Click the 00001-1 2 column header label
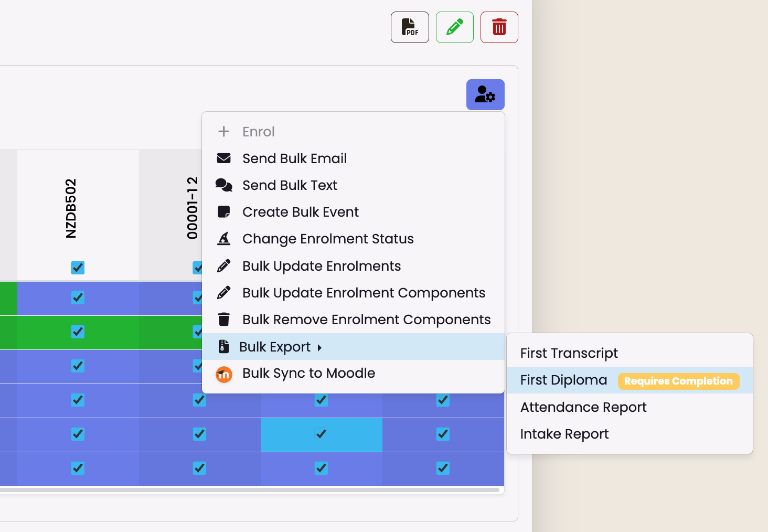 click(193, 208)
